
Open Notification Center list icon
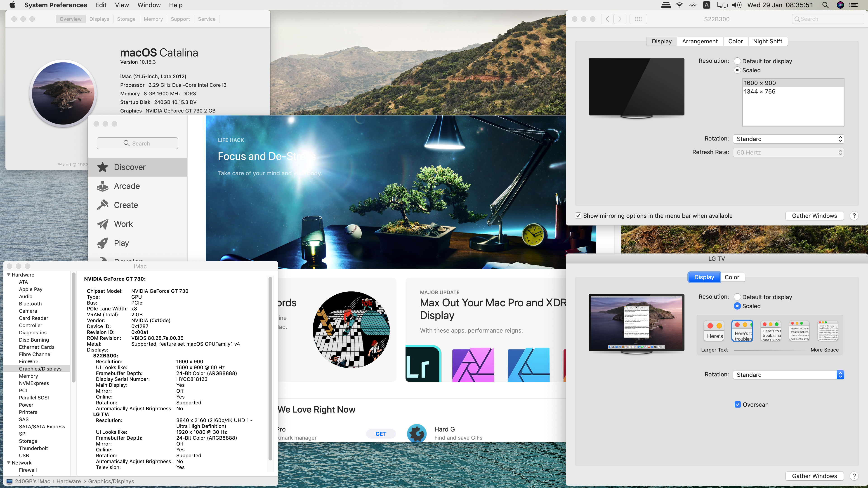point(854,5)
